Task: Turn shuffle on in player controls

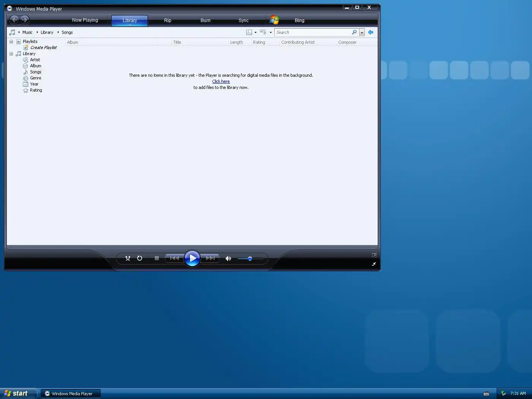Action: click(128, 258)
